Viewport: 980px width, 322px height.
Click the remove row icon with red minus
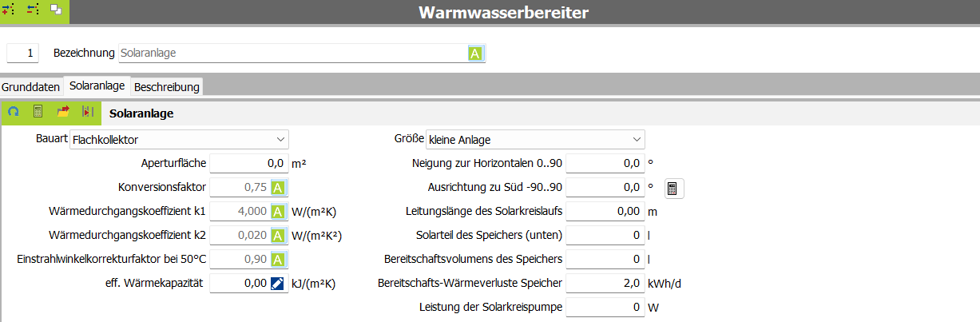[33, 10]
